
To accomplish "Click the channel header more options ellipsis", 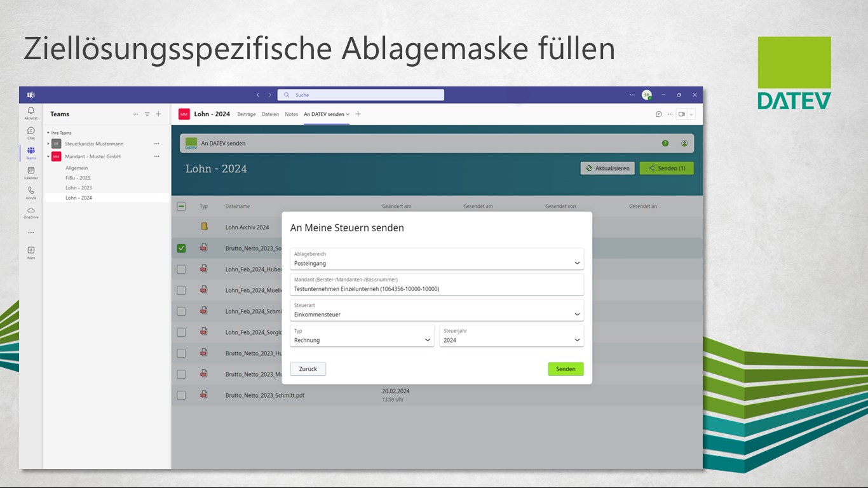I will [x=670, y=114].
